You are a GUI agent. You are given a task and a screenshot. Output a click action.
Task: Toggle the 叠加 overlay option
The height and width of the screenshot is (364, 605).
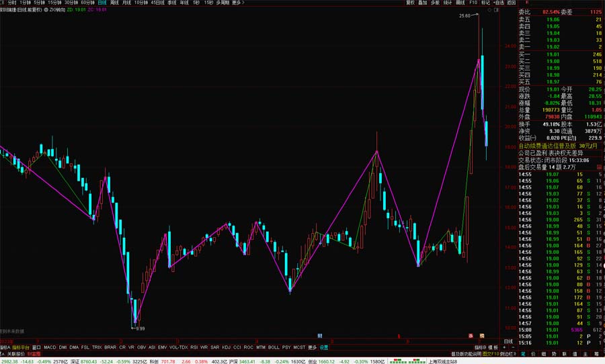pyautogui.click(x=422, y=3)
